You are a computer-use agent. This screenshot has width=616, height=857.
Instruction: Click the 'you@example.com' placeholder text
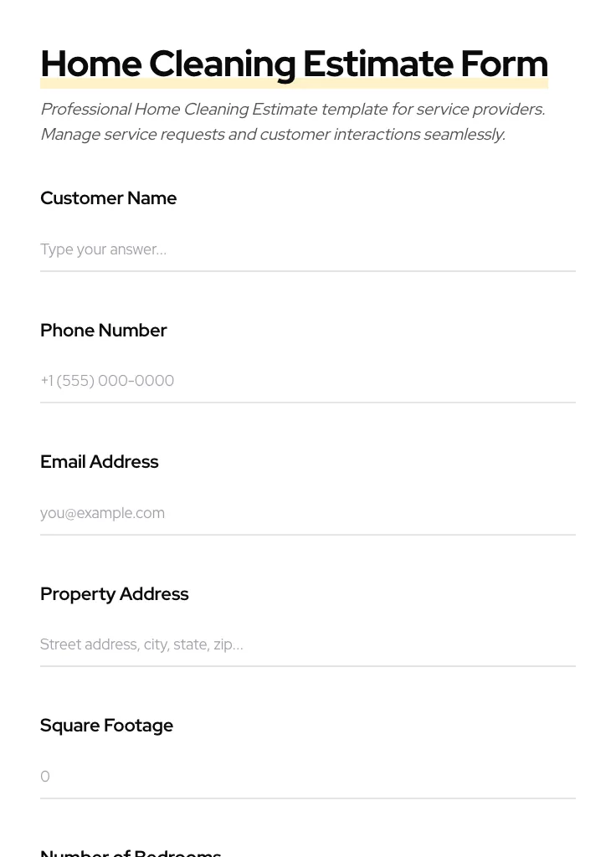[102, 513]
